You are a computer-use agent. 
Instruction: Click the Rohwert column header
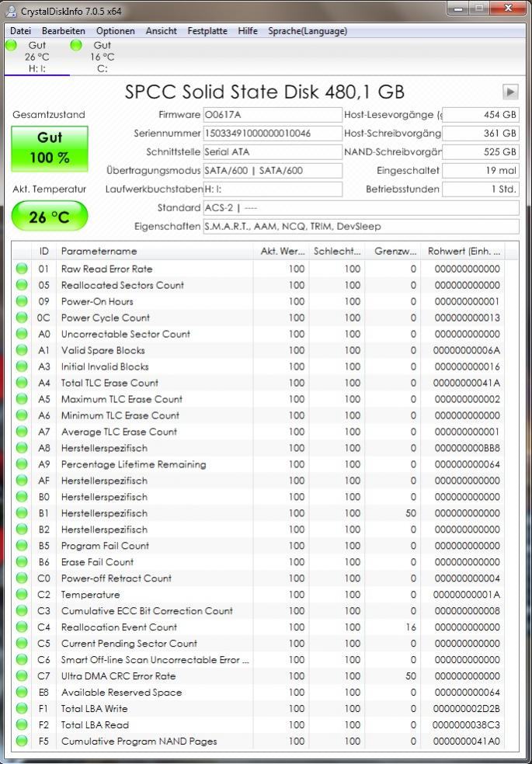pyautogui.click(x=463, y=251)
